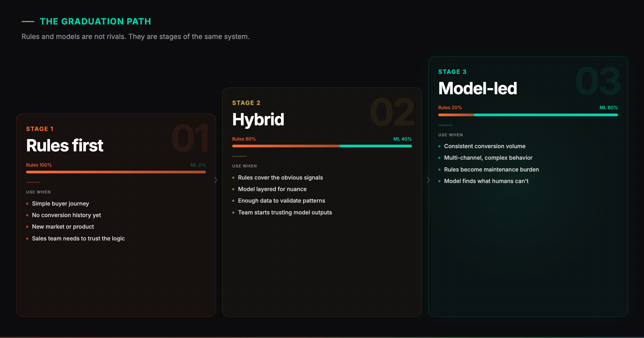Viewport: 644px width, 338px height.
Task: Click the 'ML 80%' label
Action: 609,108
